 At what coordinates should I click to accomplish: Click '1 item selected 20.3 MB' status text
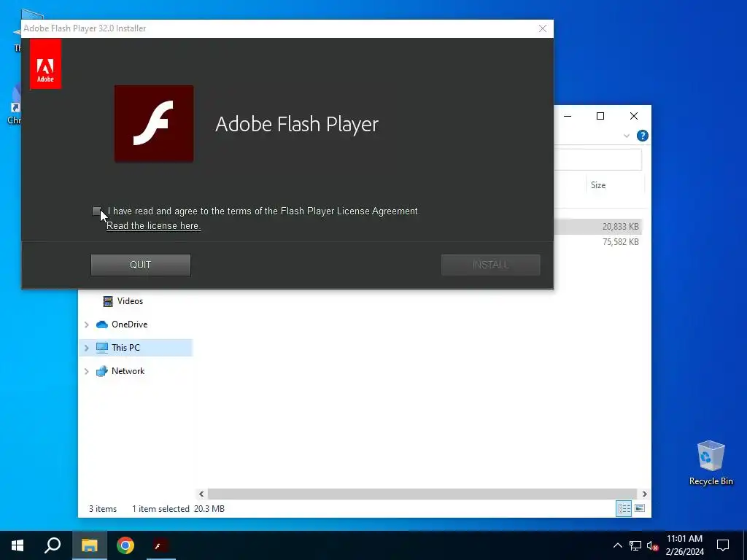click(x=178, y=508)
